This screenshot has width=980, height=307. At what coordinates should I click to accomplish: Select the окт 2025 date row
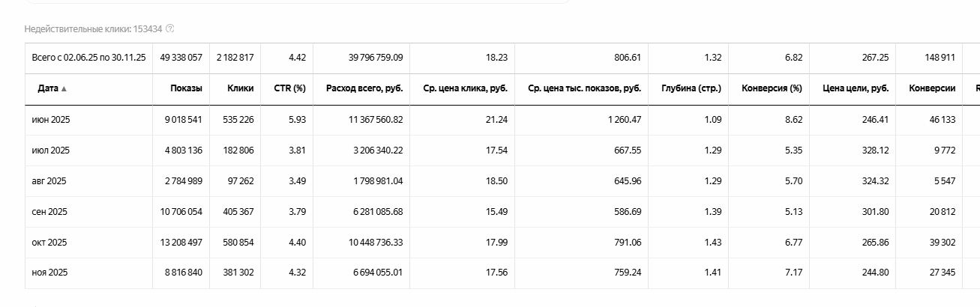49,243
